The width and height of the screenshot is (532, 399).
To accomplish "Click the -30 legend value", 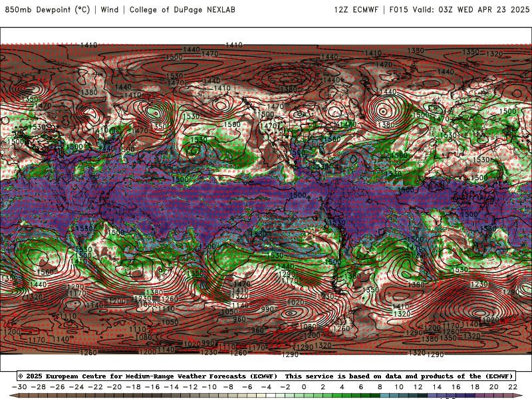I will click(x=19, y=387).
